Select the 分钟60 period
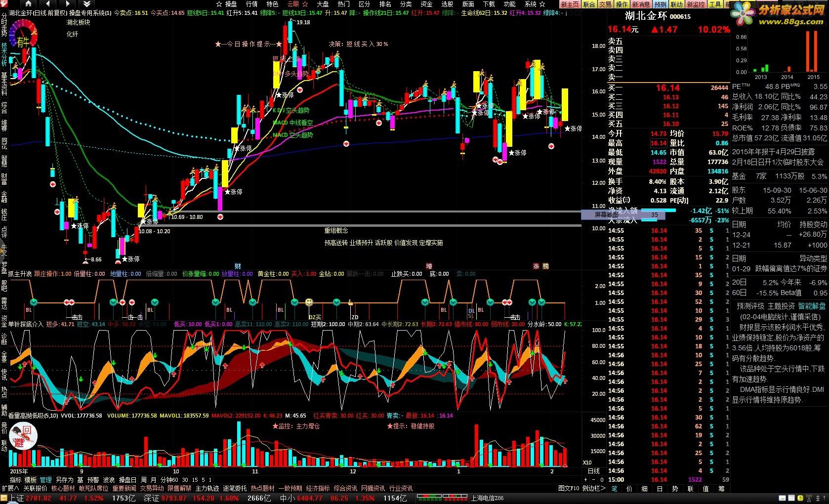Screen dimensions: 829x504 [x=169, y=480]
